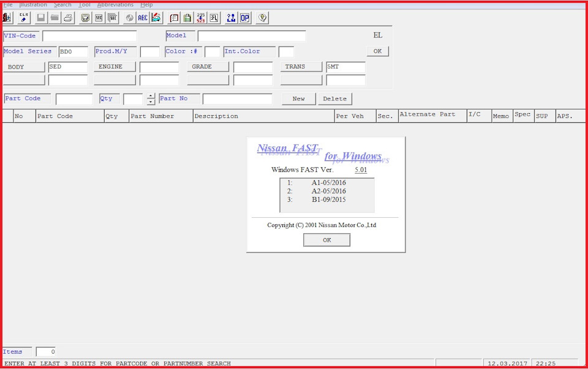Click the empty ENGINE value field

click(x=159, y=67)
